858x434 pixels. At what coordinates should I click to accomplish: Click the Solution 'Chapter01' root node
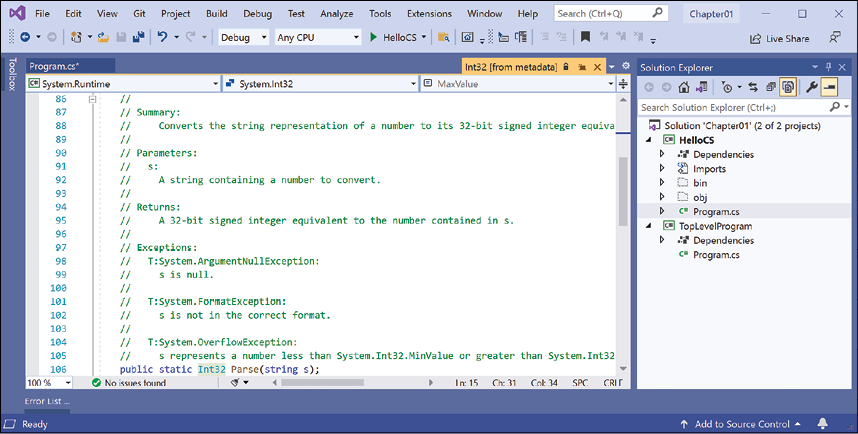coord(743,125)
